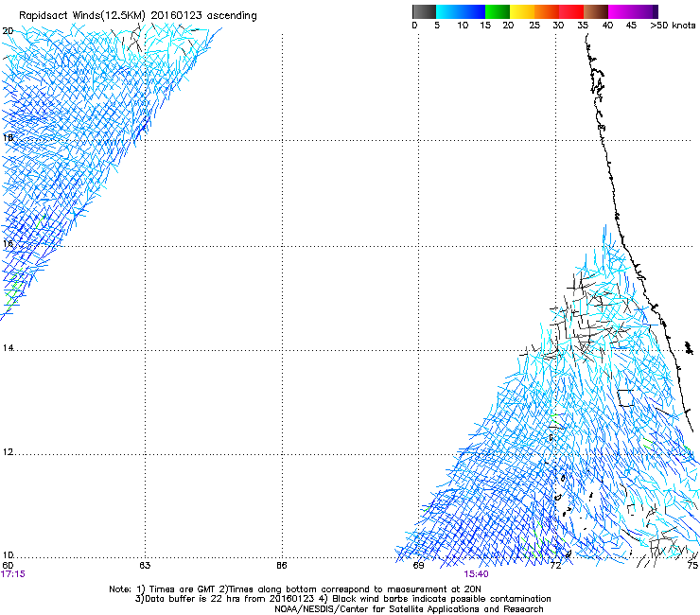Click the cyan-blue 5-15 knots color segment
700x615 pixels.
click(x=461, y=11)
